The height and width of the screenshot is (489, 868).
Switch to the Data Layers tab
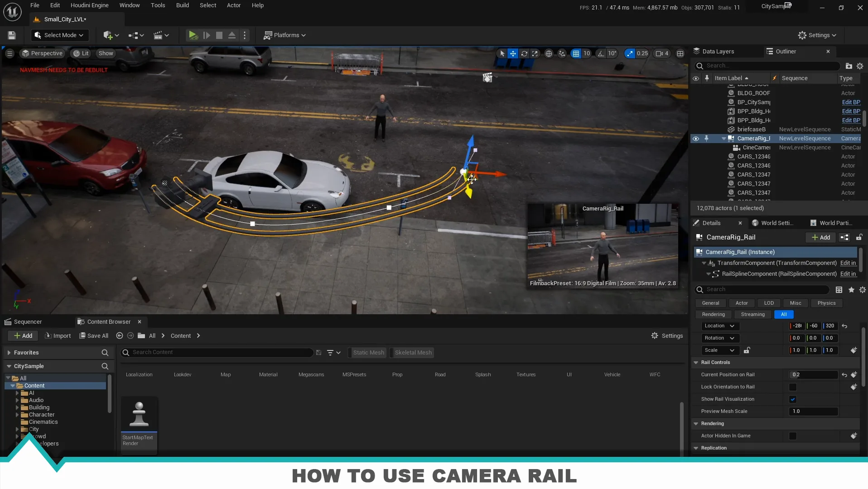point(718,51)
